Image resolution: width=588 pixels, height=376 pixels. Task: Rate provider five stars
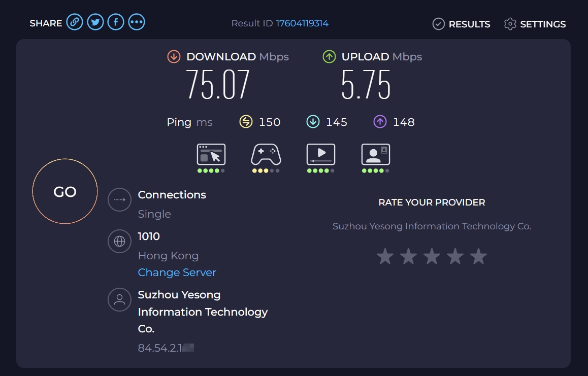(x=478, y=256)
